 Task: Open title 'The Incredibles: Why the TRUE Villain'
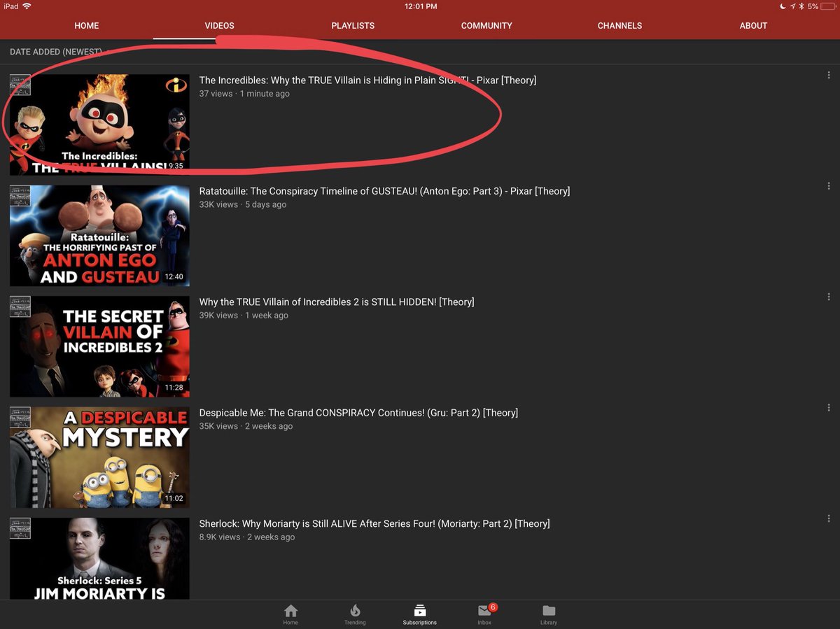[367, 80]
